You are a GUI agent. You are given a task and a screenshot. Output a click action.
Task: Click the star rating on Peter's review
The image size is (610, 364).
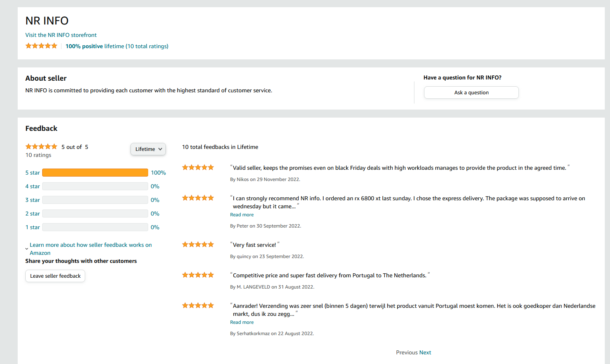click(198, 198)
